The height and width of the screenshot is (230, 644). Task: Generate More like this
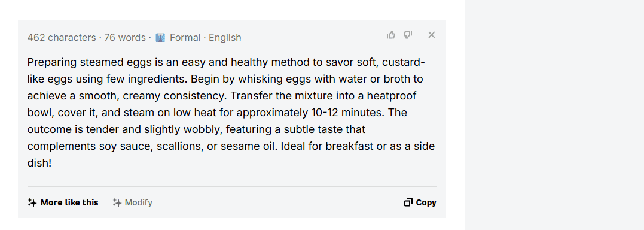[x=63, y=202]
